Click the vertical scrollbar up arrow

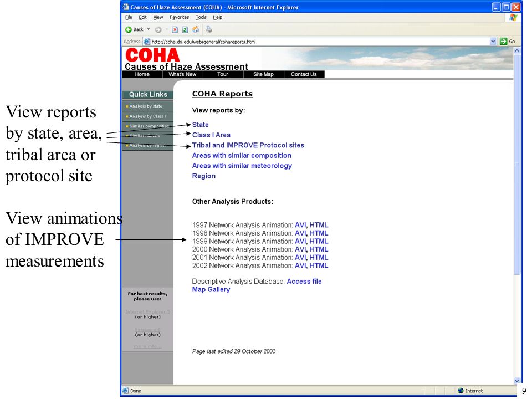pos(516,50)
